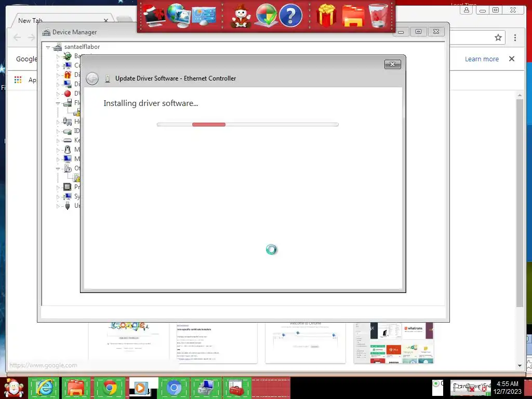Image resolution: width=532 pixels, height=399 pixels.
Task: Click the Chrome apps grid icon
Action: 18,79
